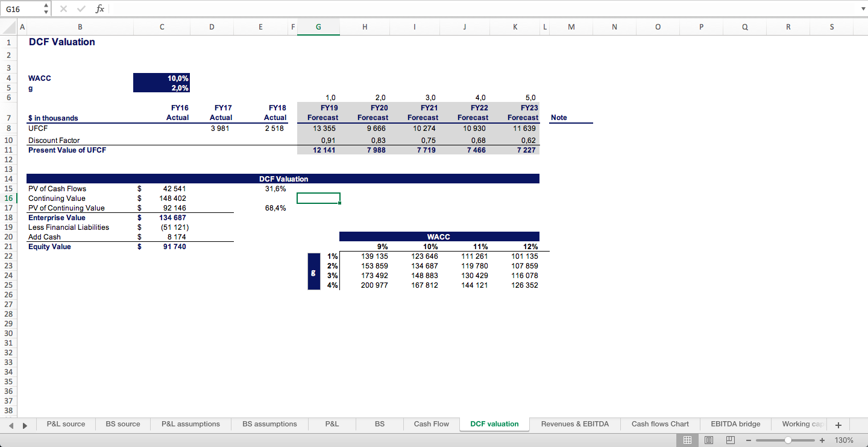The height and width of the screenshot is (447, 868).
Task: Open the Revenues & EBITDA sheet tab
Action: [x=574, y=424]
